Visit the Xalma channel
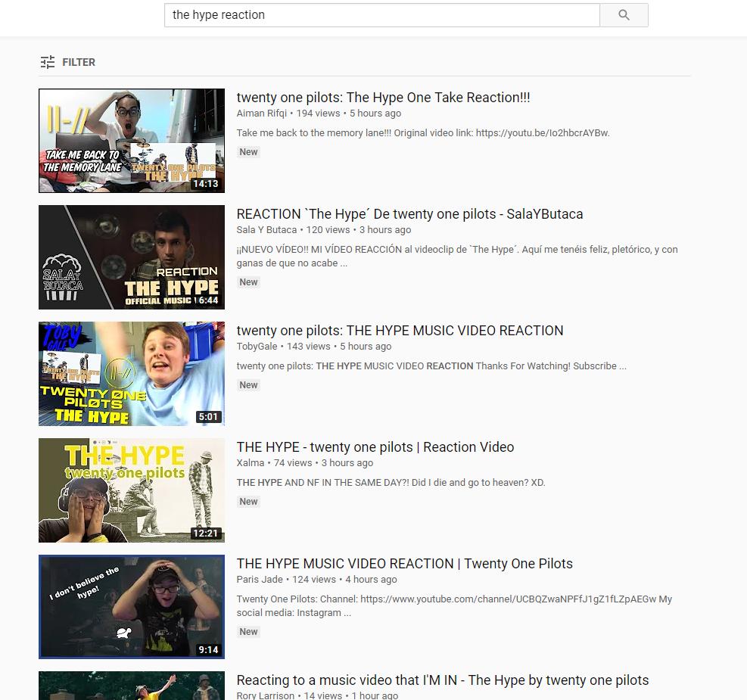747x700 pixels. [250, 463]
